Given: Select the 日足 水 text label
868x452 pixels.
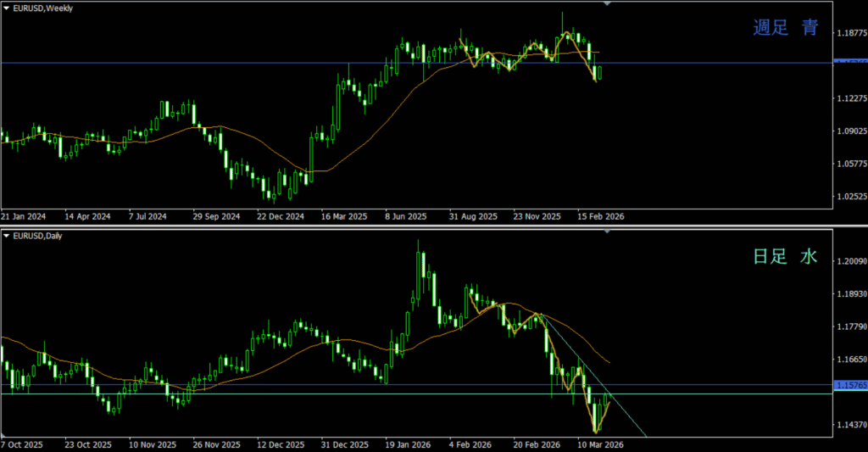Looking at the screenshot, I should pos(785,256).
